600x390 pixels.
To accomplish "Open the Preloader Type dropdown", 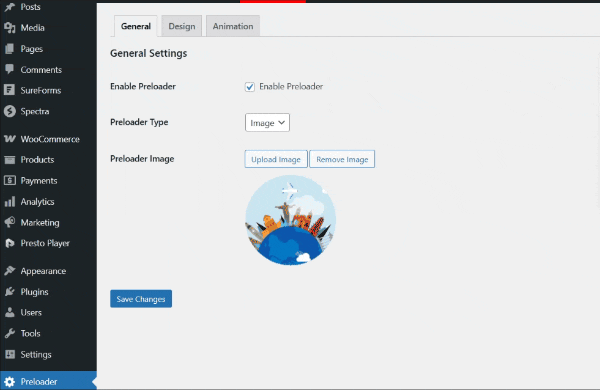I will pyautogui.click(x=267, y=122).
